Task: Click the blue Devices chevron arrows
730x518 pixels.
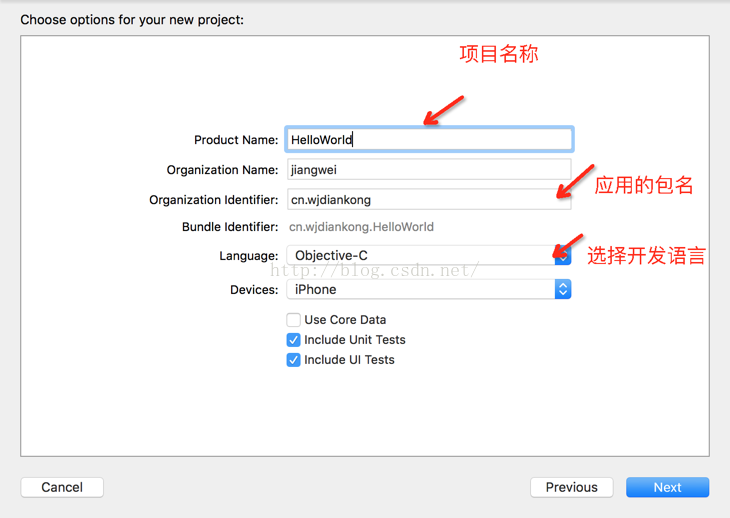Action: tap(563, 289)
